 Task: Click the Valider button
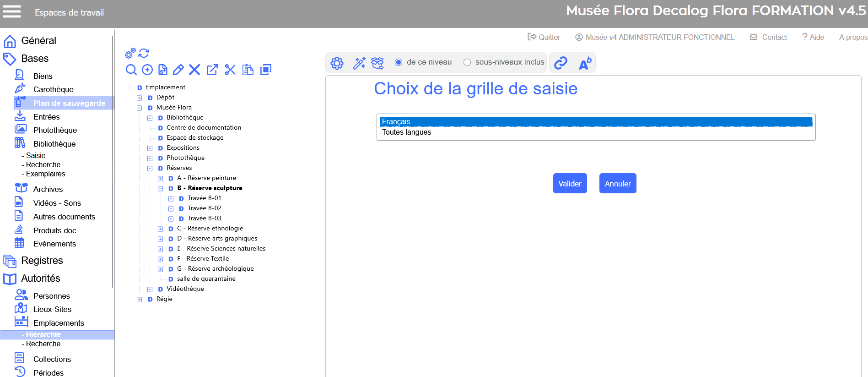(570, 183)
